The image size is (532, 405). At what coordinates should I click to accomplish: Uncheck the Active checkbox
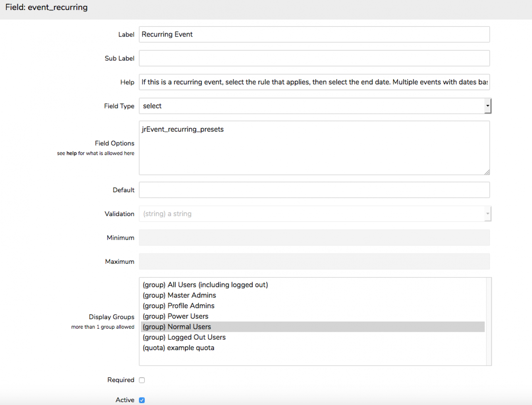click(x=142, y=400)
